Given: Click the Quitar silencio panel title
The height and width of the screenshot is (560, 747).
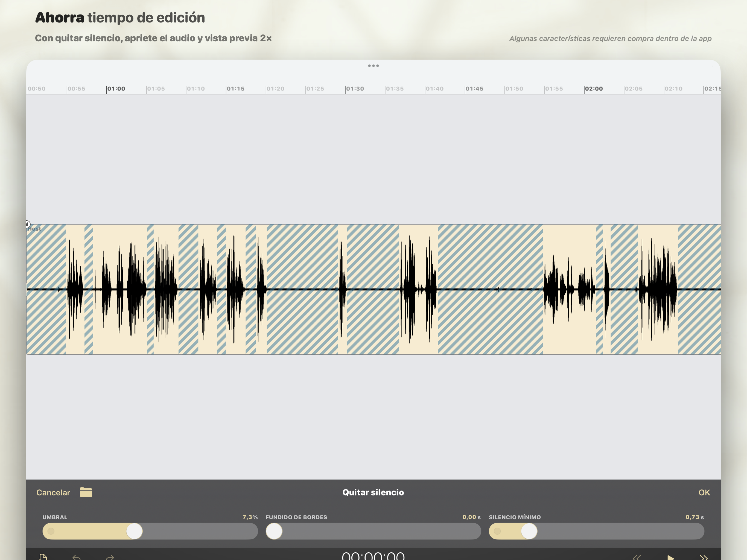Looking at the screenshot, I should pos(373,492).
